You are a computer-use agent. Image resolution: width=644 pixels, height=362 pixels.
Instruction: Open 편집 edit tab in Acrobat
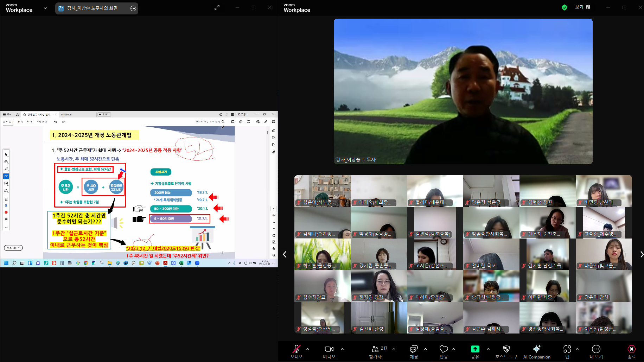[x=20, y=122]
